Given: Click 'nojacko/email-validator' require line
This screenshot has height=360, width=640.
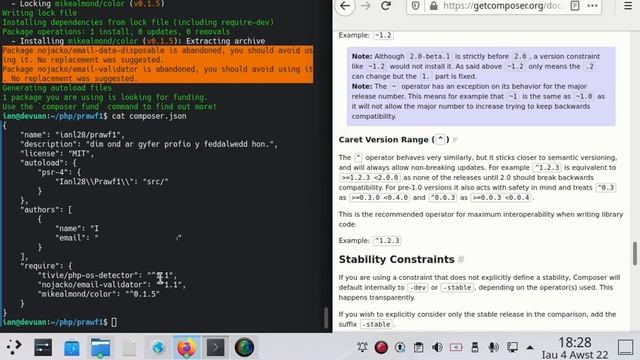Looking at the screenshot, I should click(111, 284).
